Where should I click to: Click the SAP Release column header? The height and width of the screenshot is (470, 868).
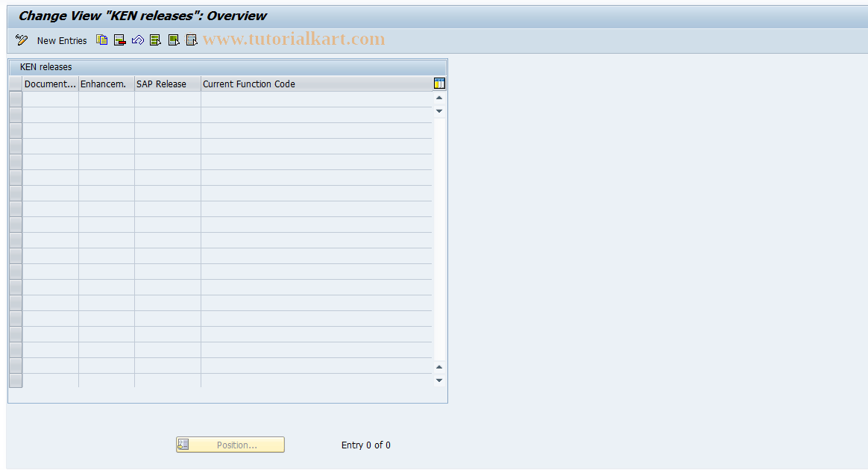click(166, 84)
